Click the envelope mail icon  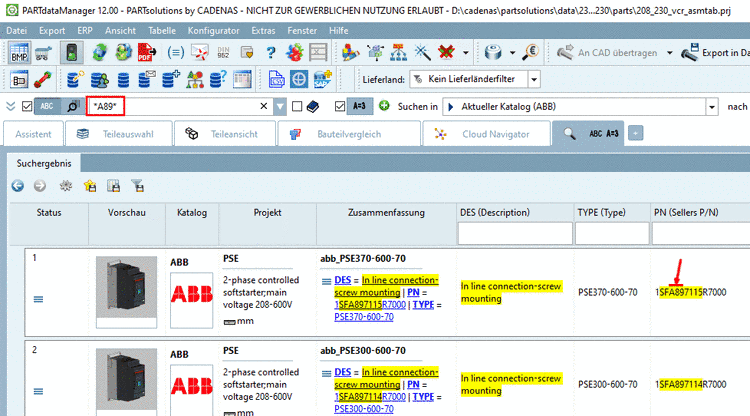coord(200,53)
